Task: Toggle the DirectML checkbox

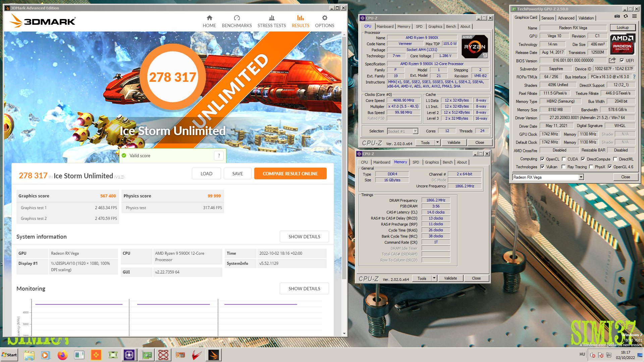Action: click(615, 159)
